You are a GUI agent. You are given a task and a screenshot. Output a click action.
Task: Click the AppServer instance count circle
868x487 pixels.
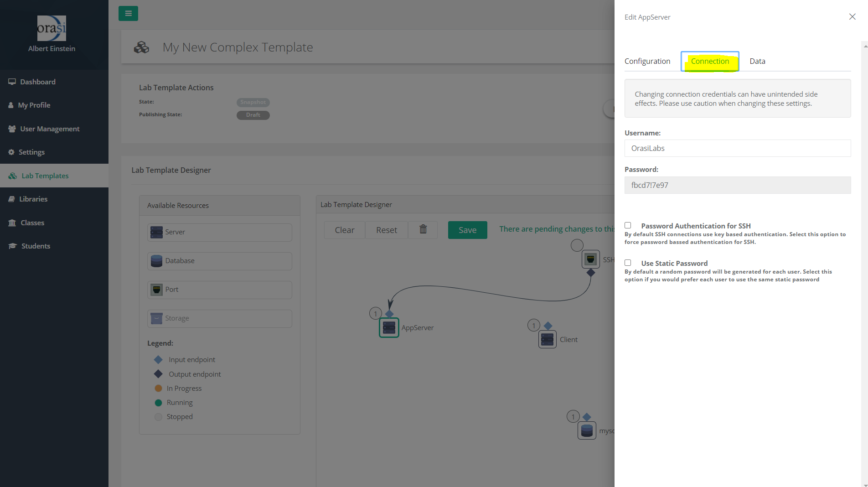tap(375, 313)
